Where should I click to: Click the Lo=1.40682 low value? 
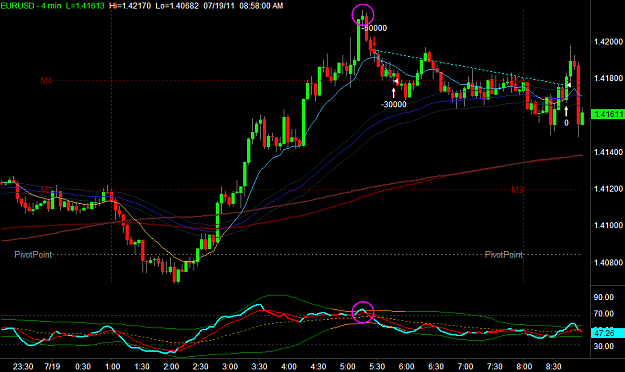[x=177, y=6]
